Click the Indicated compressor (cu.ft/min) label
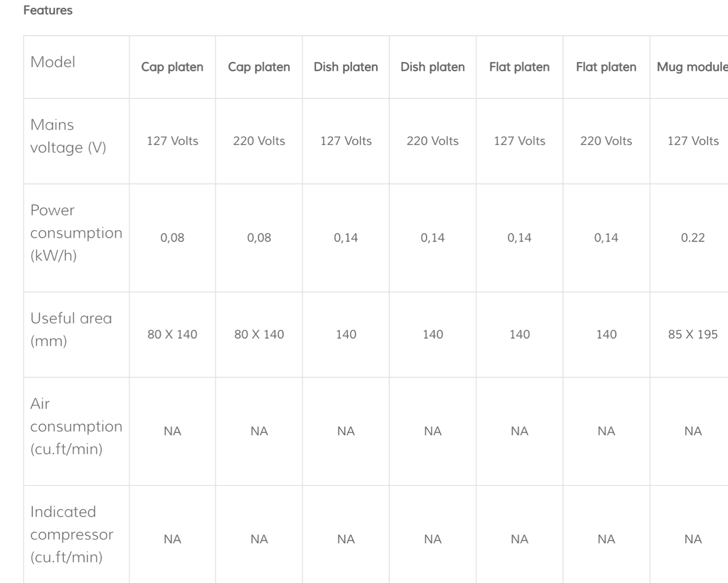 (x=72, y=534)
